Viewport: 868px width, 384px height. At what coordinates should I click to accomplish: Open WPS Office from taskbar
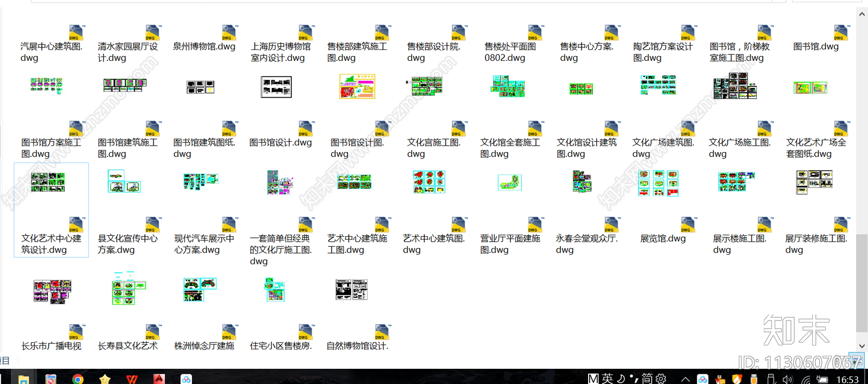pos(132,379)
